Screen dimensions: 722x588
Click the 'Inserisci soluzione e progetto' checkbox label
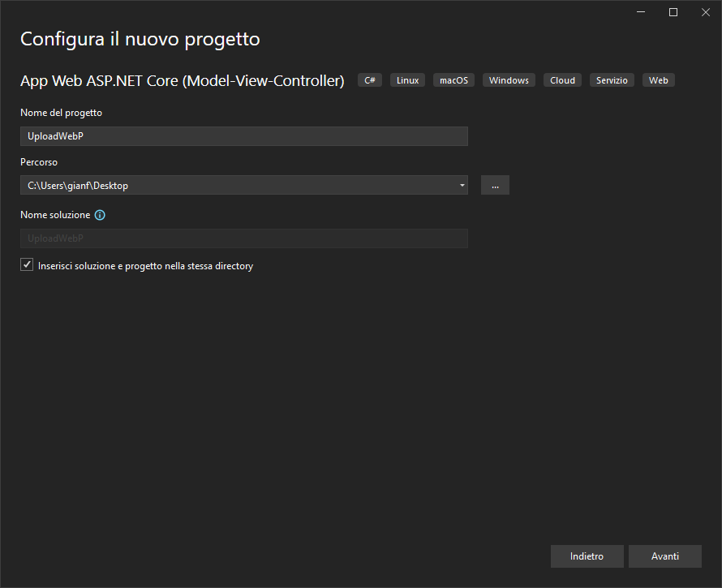(145, 266)
